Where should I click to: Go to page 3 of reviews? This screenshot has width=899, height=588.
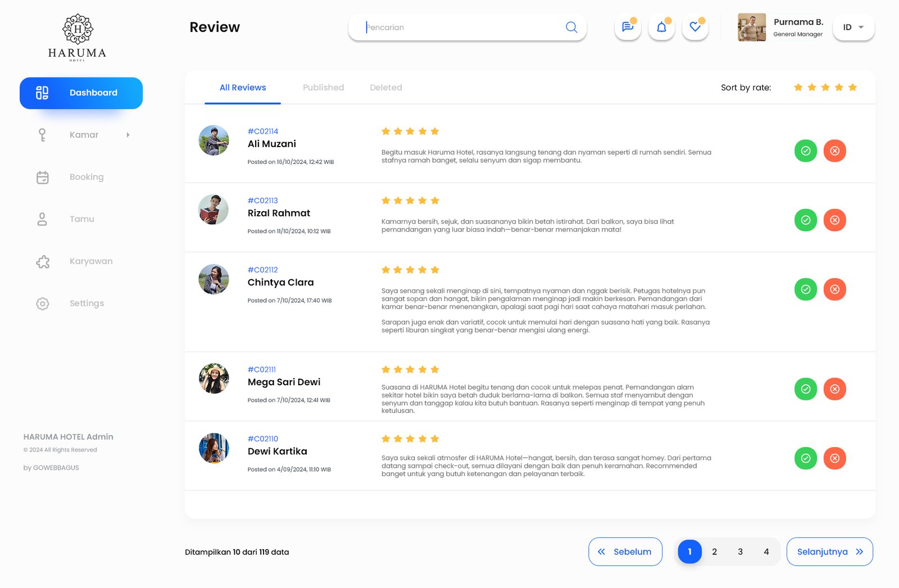coord(740,551)
